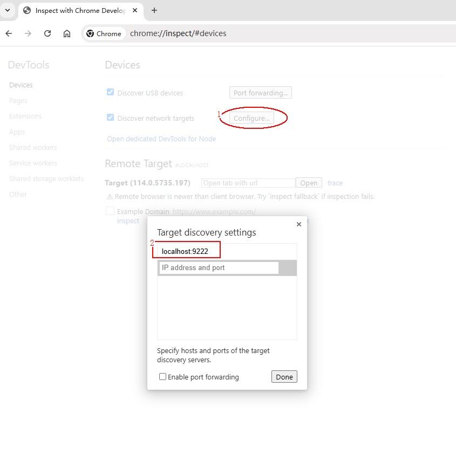Go to the browser home page
This screenshot has width=456, height=476.
coord(67,33)
